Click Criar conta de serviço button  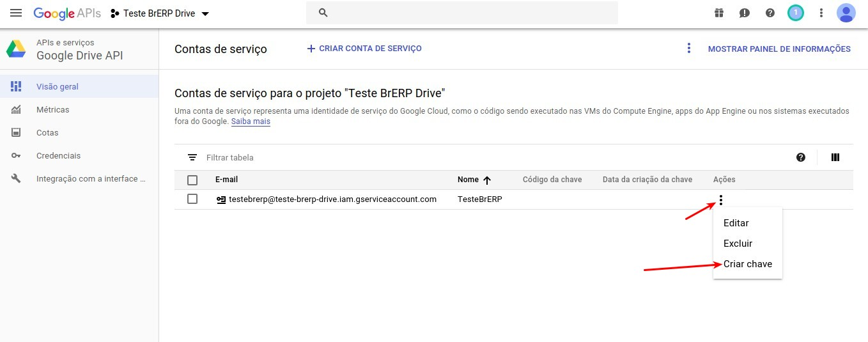click(x=364, y=49)
